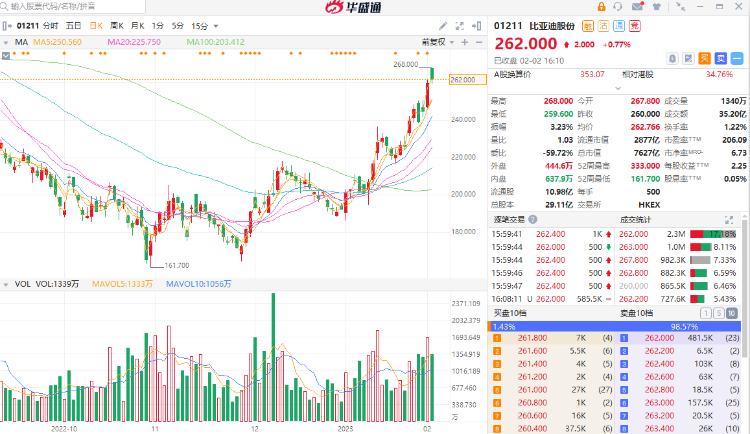750x434 pixels.
Task: Open customer service headset icon
Action: point(618,7)
